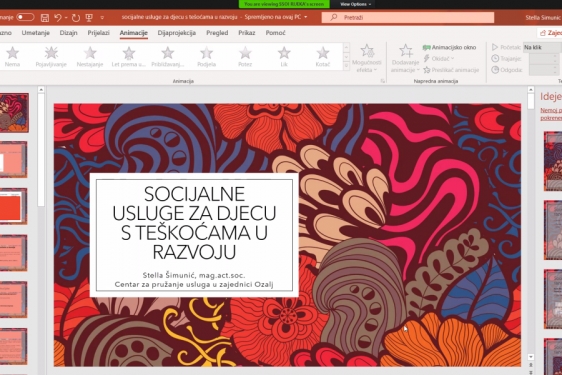Image resolution: width=562 pixels, height=375 pixels.
Task: Open the file name saved-location dropdown
Action: tap(306, 17)
